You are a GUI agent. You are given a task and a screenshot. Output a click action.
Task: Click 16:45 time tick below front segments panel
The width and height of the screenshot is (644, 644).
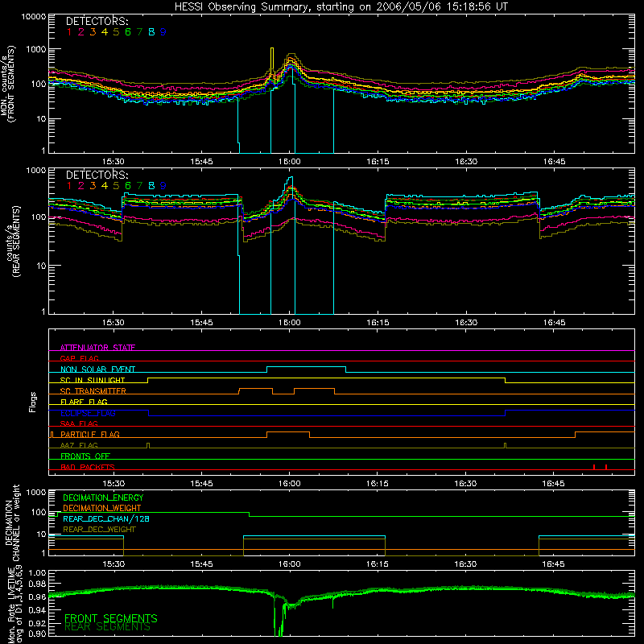click(x=554, y=162)
